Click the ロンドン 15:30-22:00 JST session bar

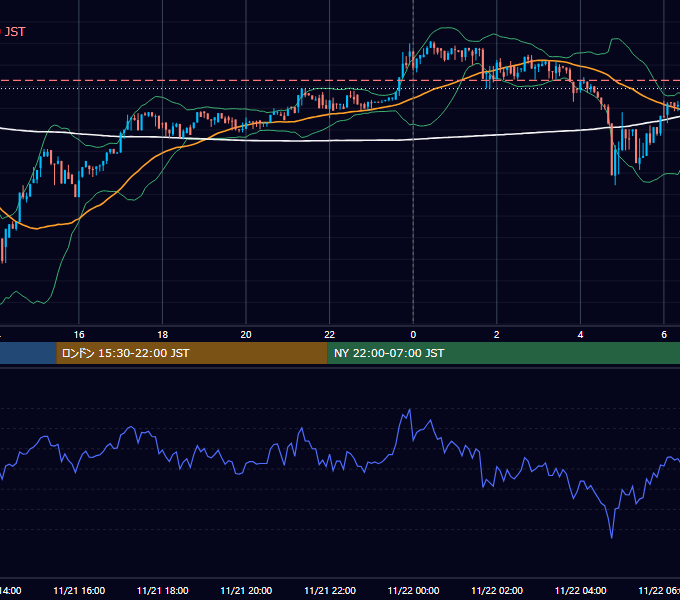tap(192, 353)
